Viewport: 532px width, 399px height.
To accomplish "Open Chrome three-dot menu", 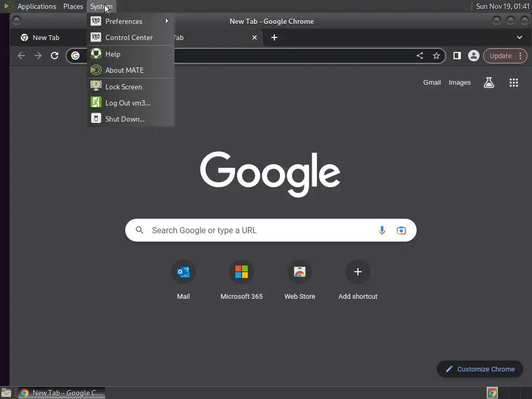I will [x=520, y=56].
